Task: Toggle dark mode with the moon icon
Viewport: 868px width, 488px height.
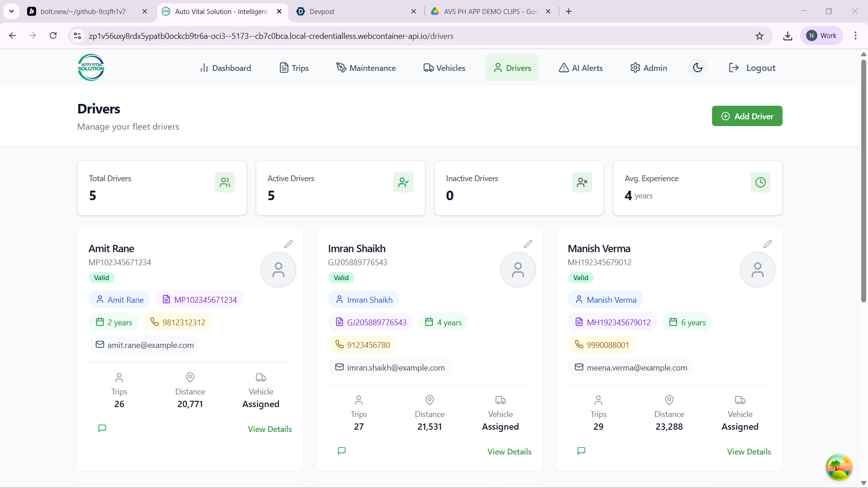Action: pos(698,68)
